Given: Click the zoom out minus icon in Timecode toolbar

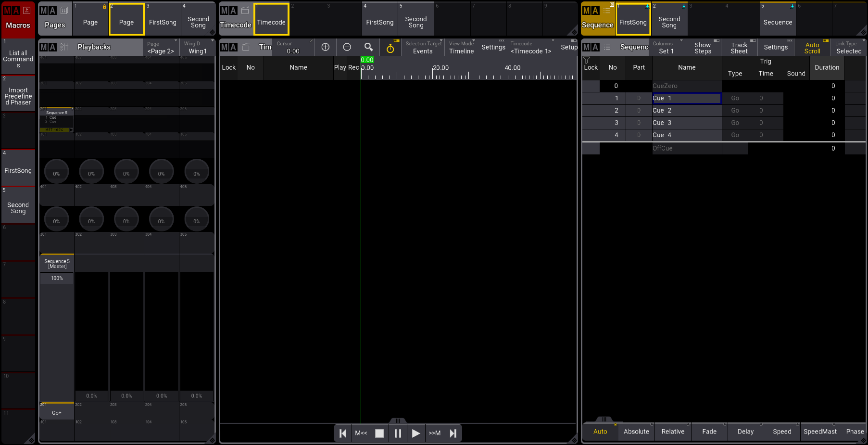Looking at the screenshot, I should click(347, 47).
